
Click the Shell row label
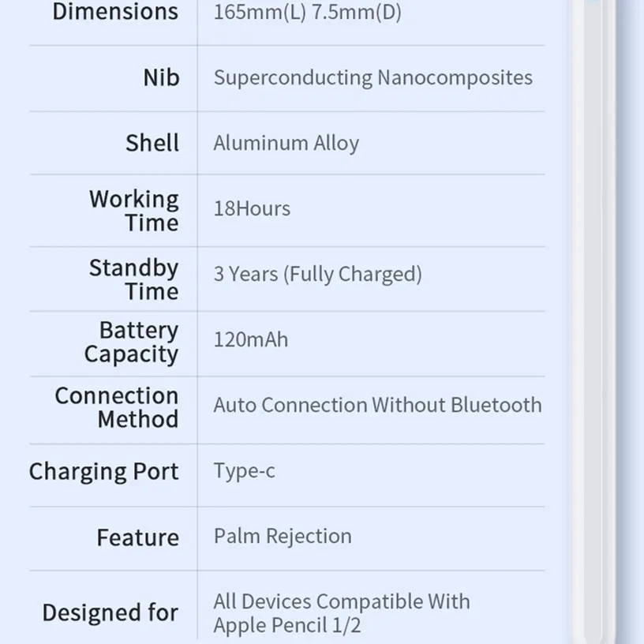click(x=152, y=143)
